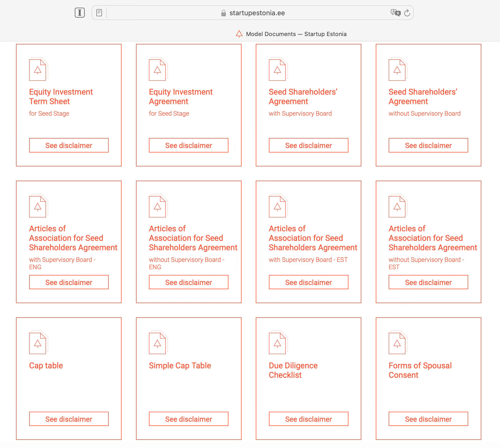Image resolution: width=500 pixels, height=448 pixels.
Task: Click 'without Supervisory Board' subtitle under Seed Shareholders' Agreement
Action: click(424, 114)
